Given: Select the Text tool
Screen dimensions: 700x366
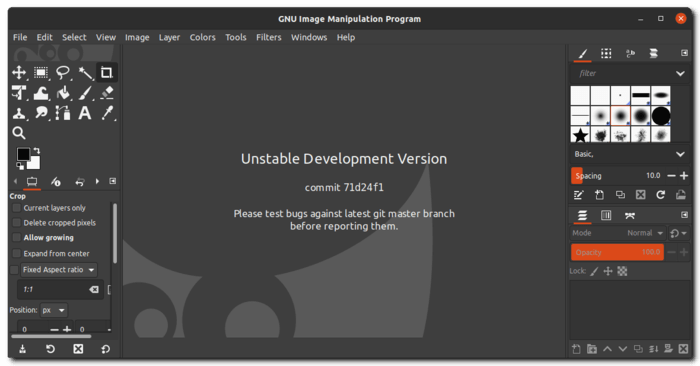Looking at the screenshot, I should pos(85,113).
